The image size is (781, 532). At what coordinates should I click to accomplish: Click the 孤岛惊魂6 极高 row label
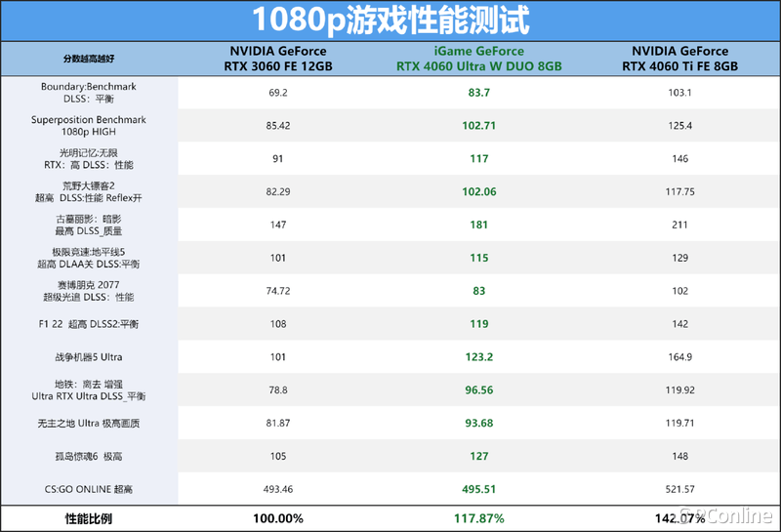coord(89,456)
